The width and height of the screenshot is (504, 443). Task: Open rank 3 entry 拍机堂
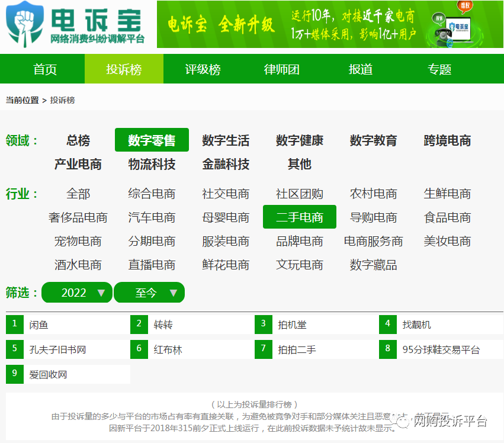click(317, 325)
